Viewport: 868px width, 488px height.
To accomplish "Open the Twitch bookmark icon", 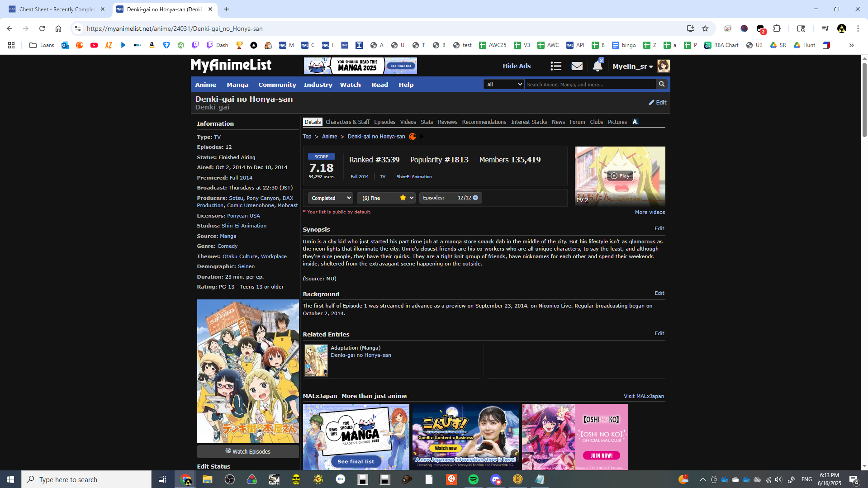I will pyautogui.click(x=195, y=45).
